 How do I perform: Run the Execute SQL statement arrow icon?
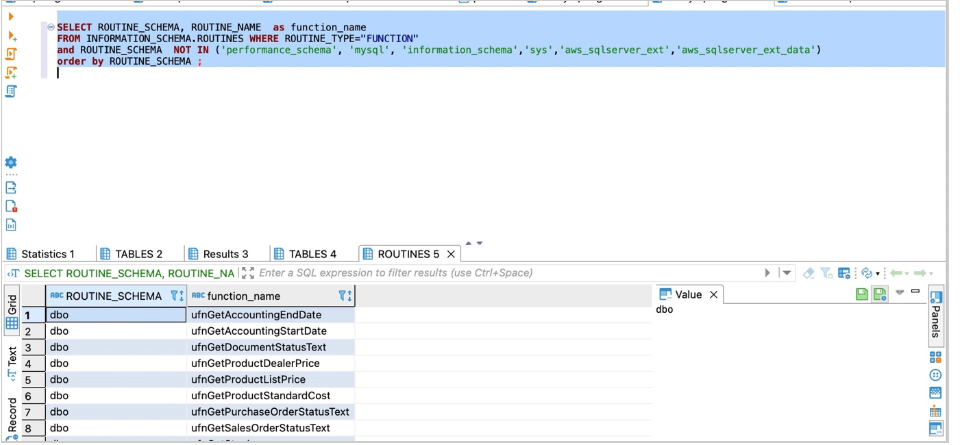click(x=11, y=17)
